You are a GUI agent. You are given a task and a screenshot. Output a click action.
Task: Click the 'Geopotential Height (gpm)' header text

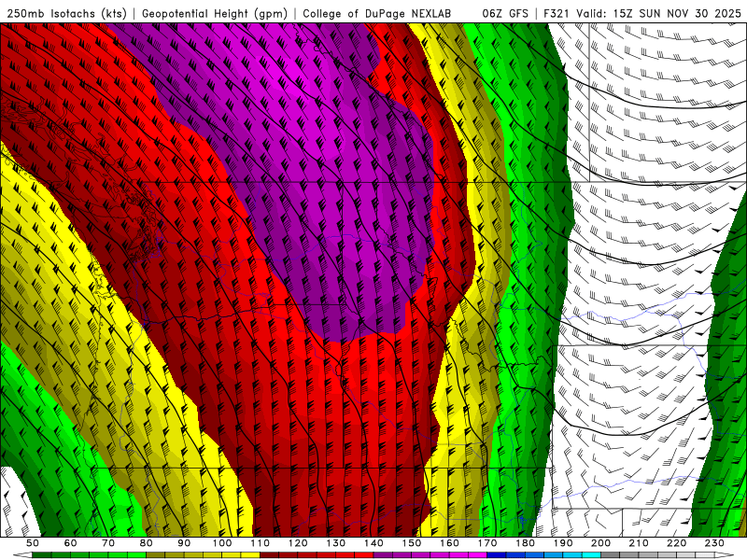(215, 13)
